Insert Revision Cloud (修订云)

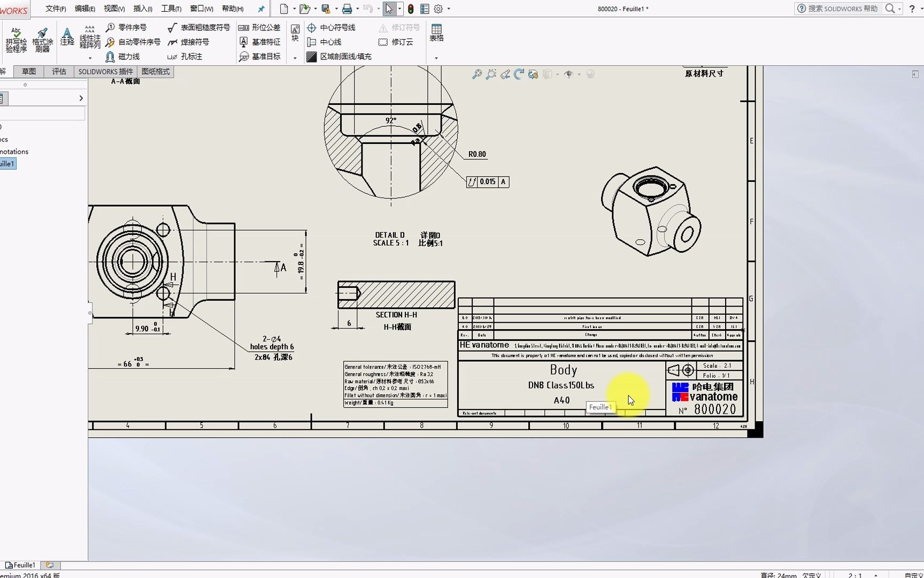(396, 42)
